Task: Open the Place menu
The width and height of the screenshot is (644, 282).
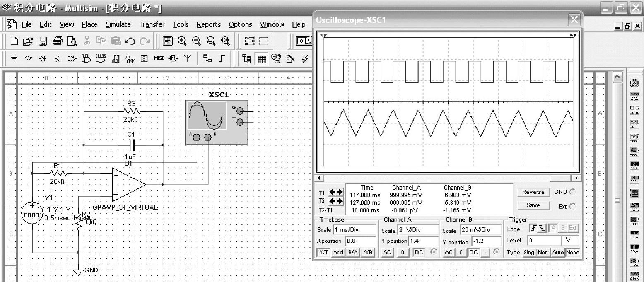Action: [89, 24]
